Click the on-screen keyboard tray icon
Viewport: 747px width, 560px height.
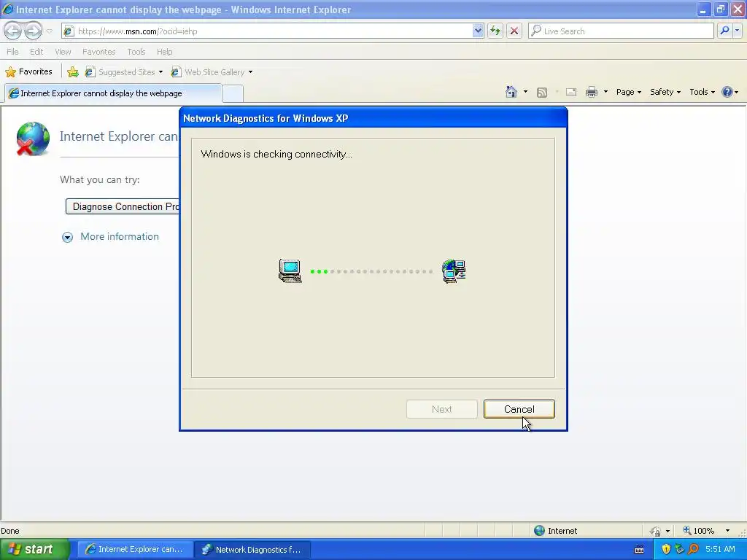639,550
